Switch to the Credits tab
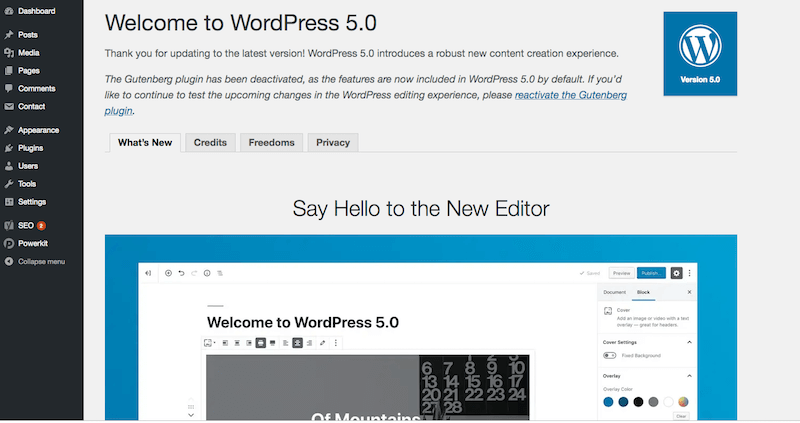Viewport: 800px width, 423px height. (210, 142)
